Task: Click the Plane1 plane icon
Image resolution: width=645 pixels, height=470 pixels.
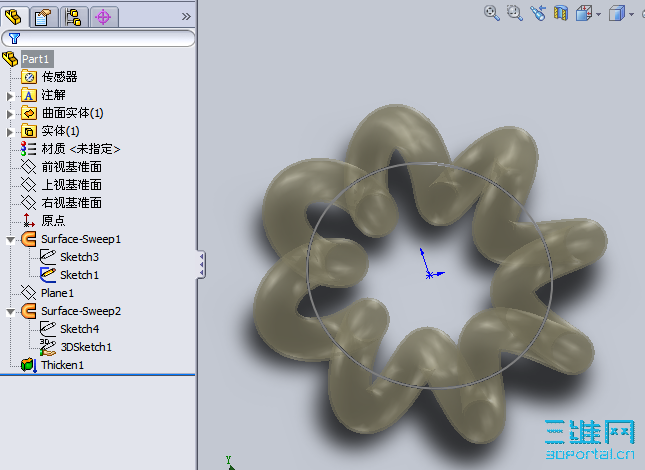Action: (x=28, y=293)
